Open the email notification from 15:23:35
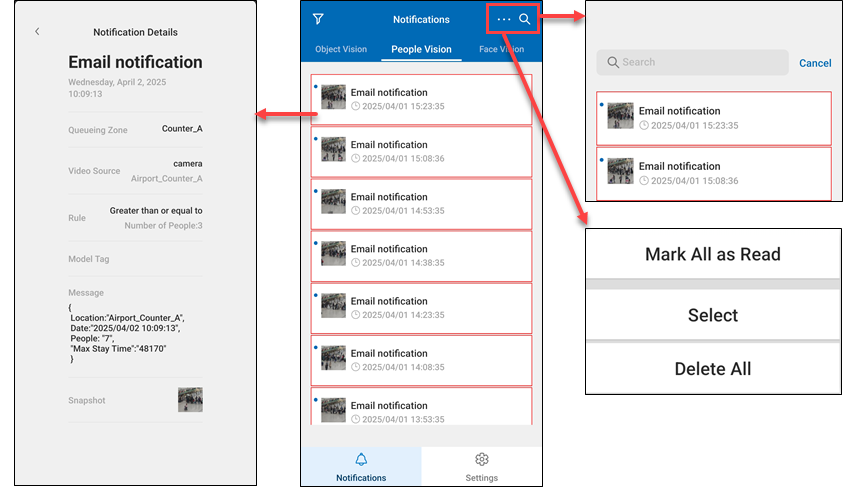Viewport: 855px width, 487px height. [x=421, y=99]
